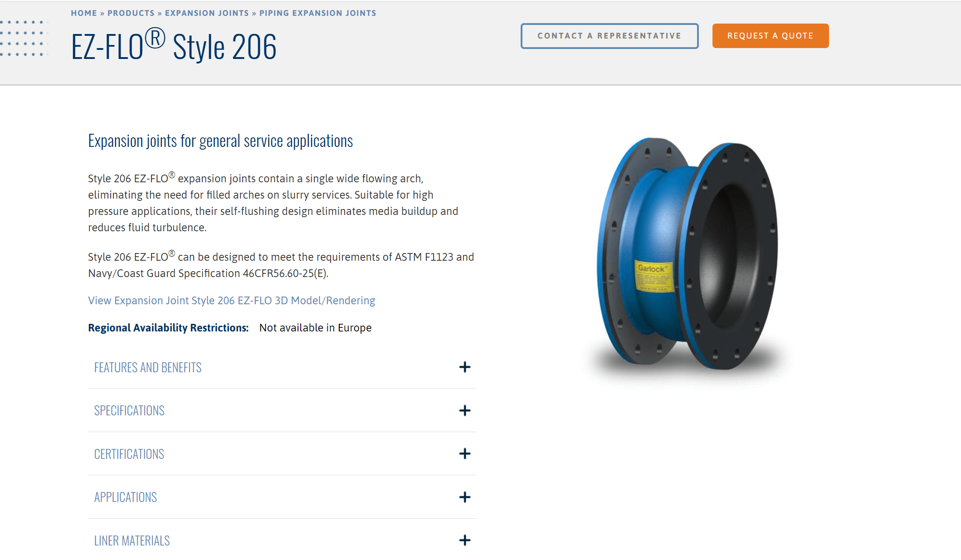Click the dotted pattern decoration at top left
Screen dimensions: 961x560
tap(24, 38)
